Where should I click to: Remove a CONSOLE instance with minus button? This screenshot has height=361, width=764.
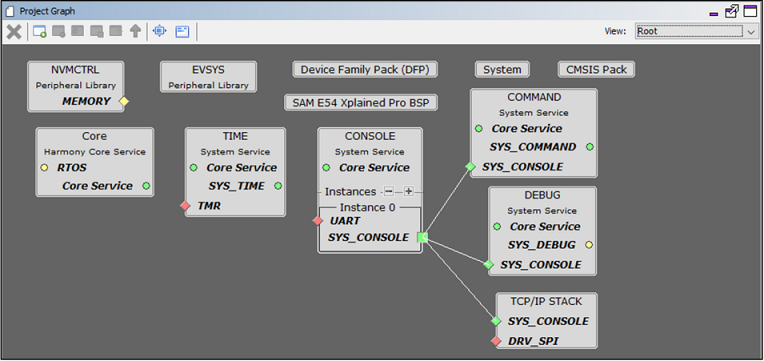point(389,191)
